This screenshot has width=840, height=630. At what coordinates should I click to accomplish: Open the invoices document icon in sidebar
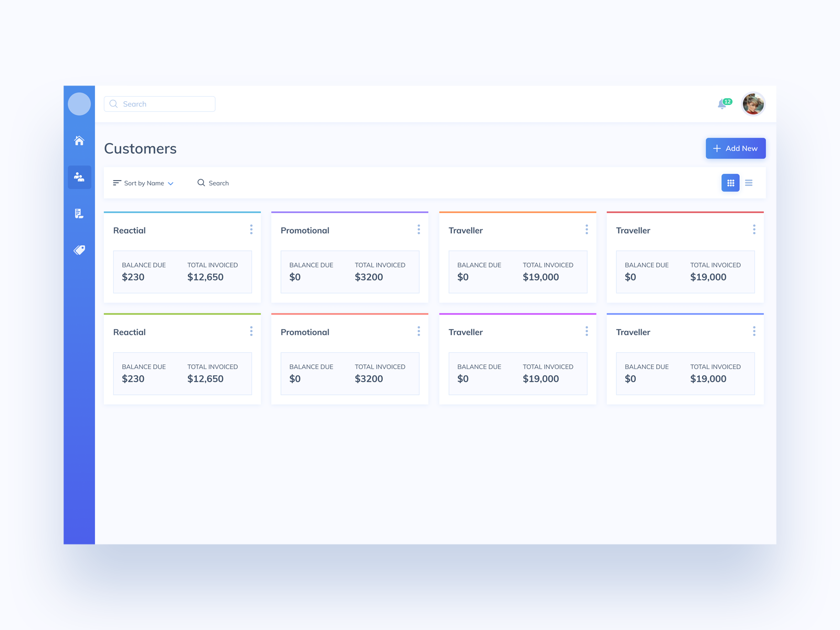point(79,213)
